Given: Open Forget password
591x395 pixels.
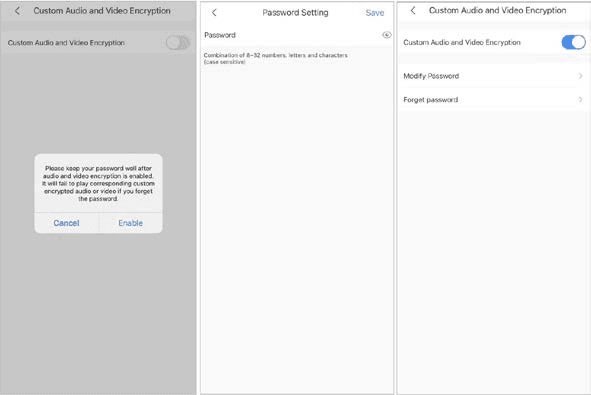Looking at the screenshot, I should pyautogui.click(x=493, y=100).
